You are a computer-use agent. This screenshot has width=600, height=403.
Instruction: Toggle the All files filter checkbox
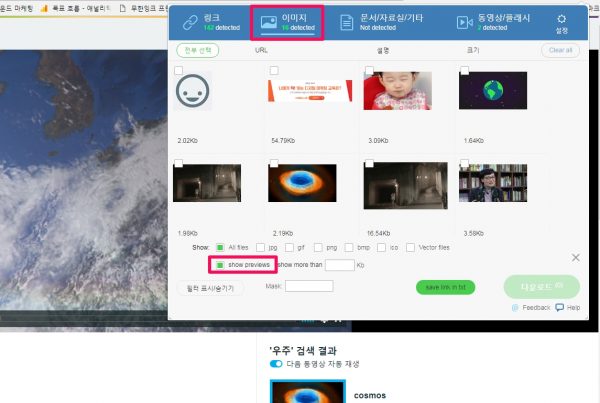coord(220,248)
